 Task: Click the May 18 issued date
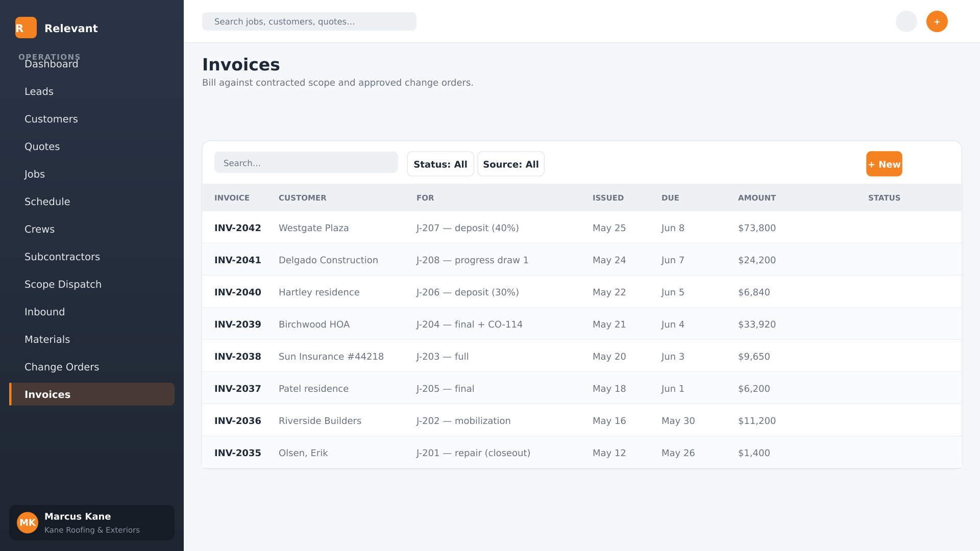[x=609, y=389]
